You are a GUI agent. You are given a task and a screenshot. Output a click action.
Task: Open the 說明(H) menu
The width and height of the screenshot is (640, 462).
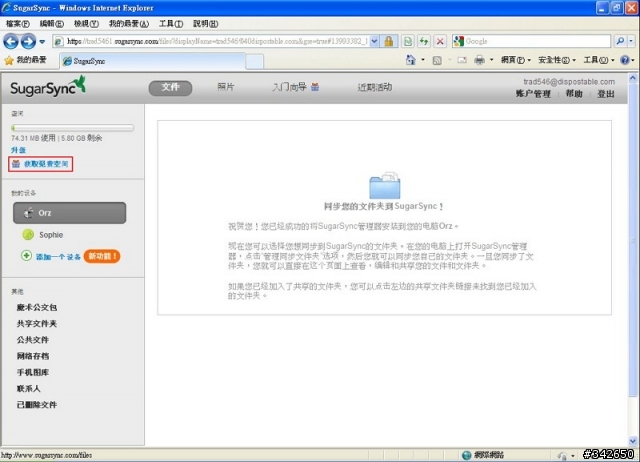pos(205,24)
